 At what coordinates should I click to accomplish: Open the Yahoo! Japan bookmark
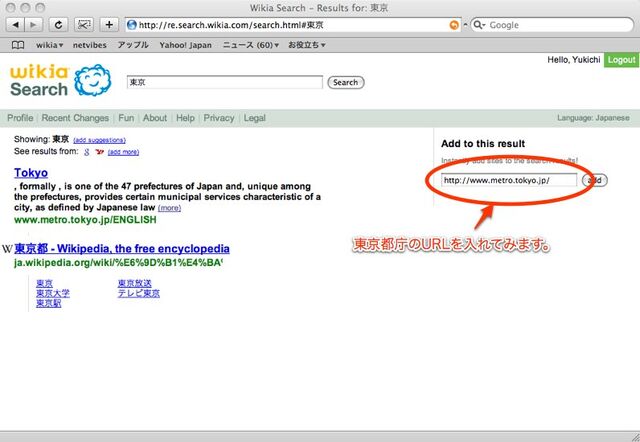point(185,45)
